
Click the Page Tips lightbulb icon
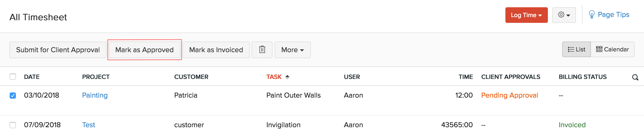tap(592, 15)
